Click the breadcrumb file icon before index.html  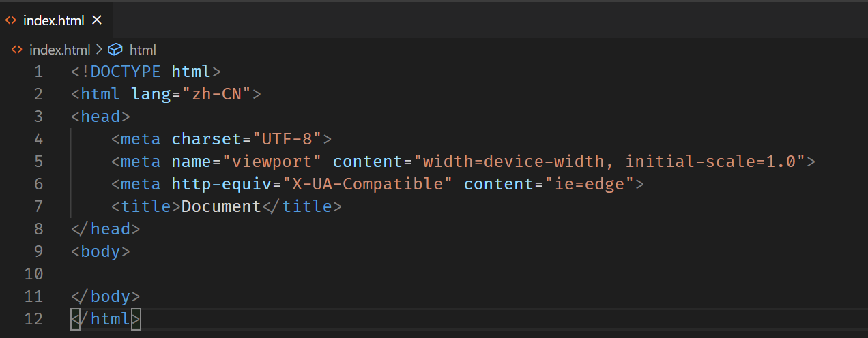[17, 50]
